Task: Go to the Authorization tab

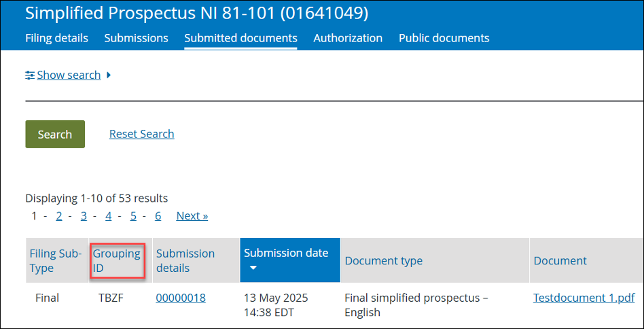Action: (348, 38)
